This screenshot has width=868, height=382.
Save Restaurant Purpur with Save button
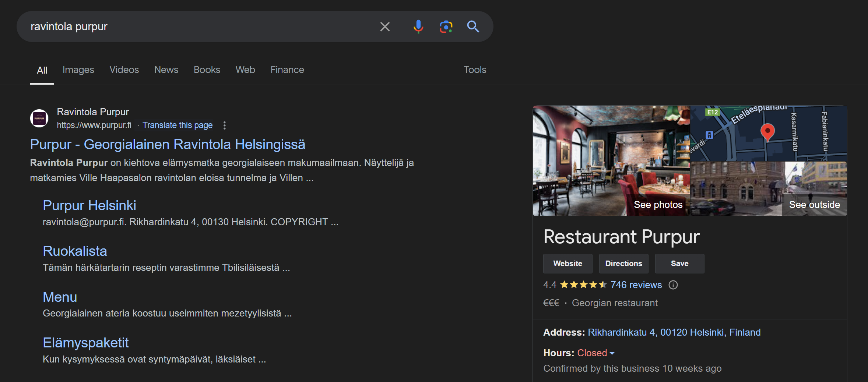click(x=679, y=263)
